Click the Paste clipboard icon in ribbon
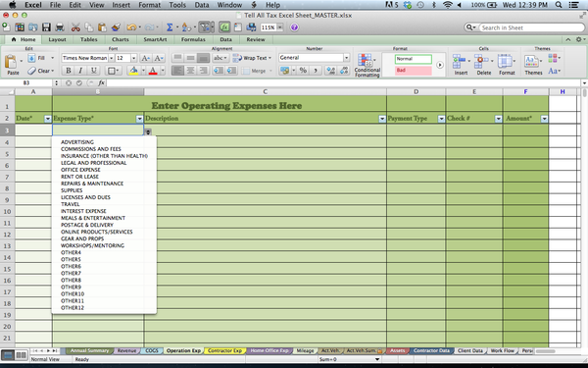This screenshot has width=588, height=368. pyautogui.click(x=11, y=62)
